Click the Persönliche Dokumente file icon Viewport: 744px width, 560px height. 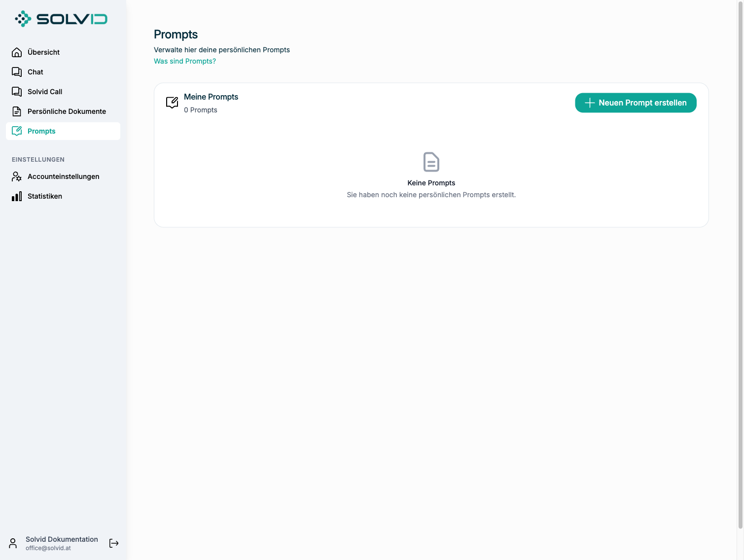click(x=17, y=111)
